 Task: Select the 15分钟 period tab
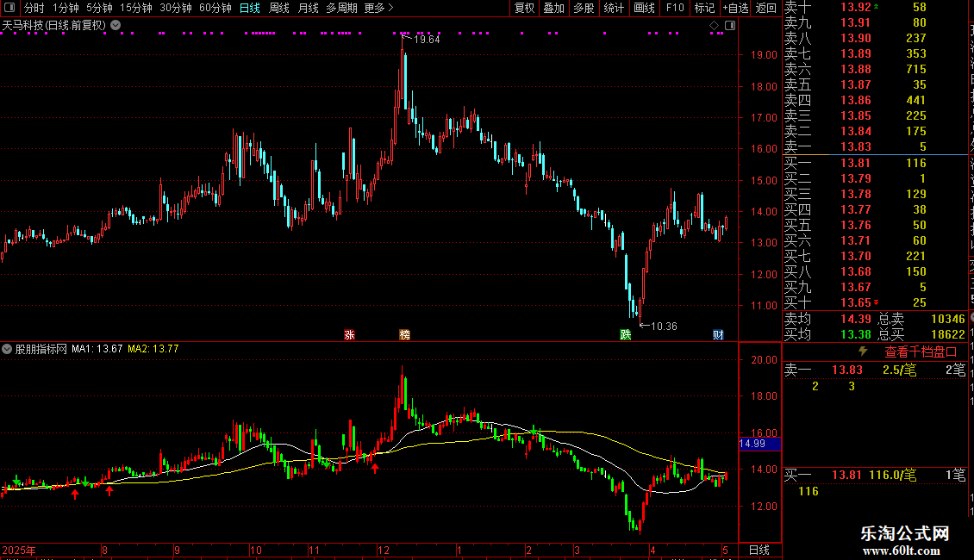[135, 8]
